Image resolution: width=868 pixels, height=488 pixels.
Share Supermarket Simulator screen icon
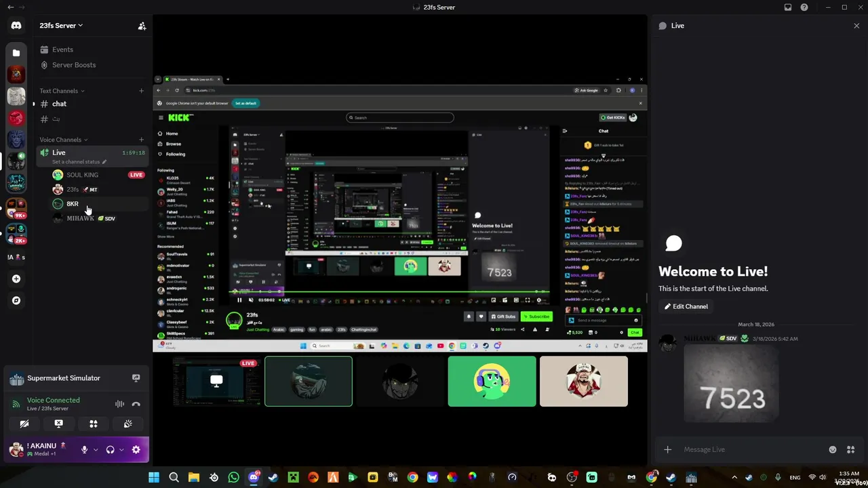coord(136,378)
